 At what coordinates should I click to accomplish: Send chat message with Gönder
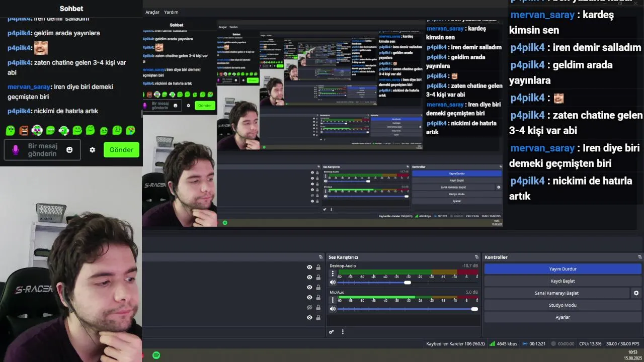click(x=121, y=150)
